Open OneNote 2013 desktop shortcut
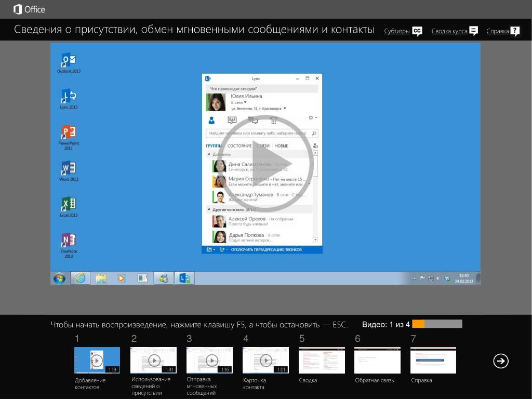Screen dimensions: 532x399 pos(69,245)
